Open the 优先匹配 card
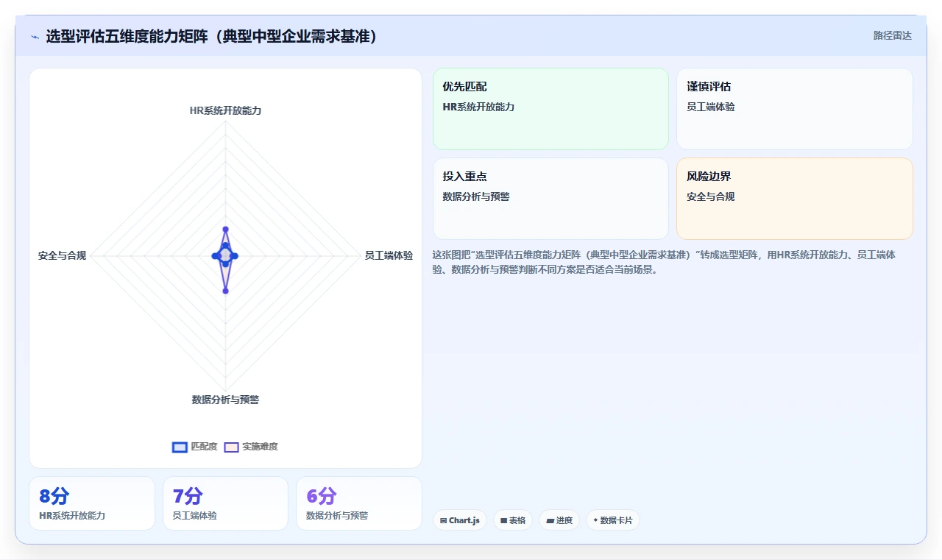 click(550, 109)
